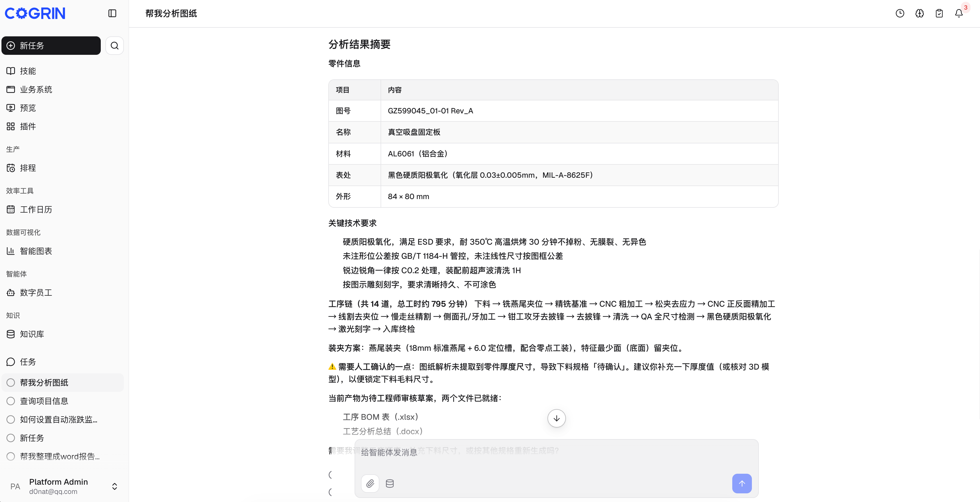The height and width of the screenshot is (502, 980).
Task: Click the 智能图表 bar chart icon
Action: point(11,251)
